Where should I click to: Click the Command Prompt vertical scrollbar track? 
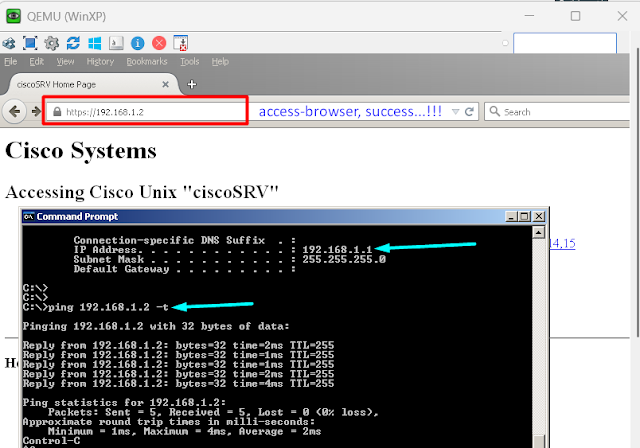click(539, 339)
